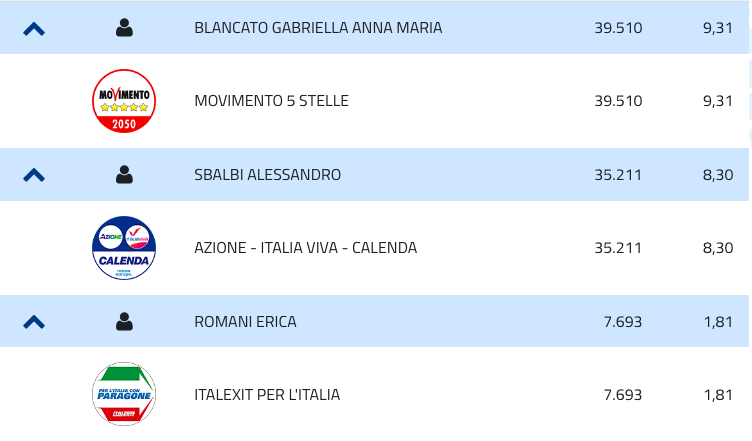Image resolution: width=752 pixels, height=441 pixels.
Task: Select candidate name Blancato Gabriella Anna Maria
Action: [x=318, y=28]
